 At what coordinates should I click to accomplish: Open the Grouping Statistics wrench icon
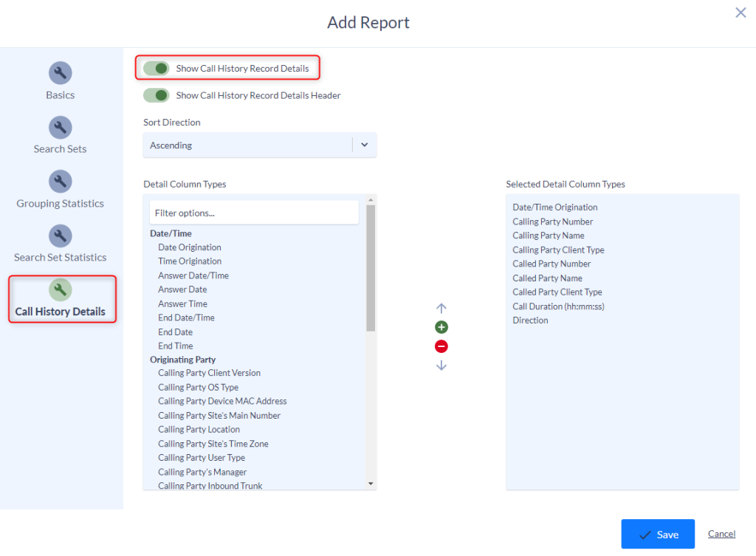point(61,182)
